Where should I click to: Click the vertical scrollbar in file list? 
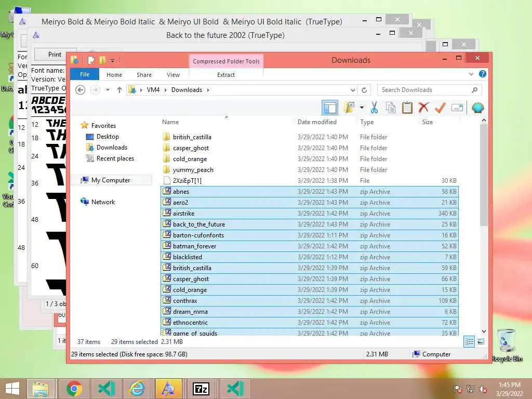(x=484, y=175)
